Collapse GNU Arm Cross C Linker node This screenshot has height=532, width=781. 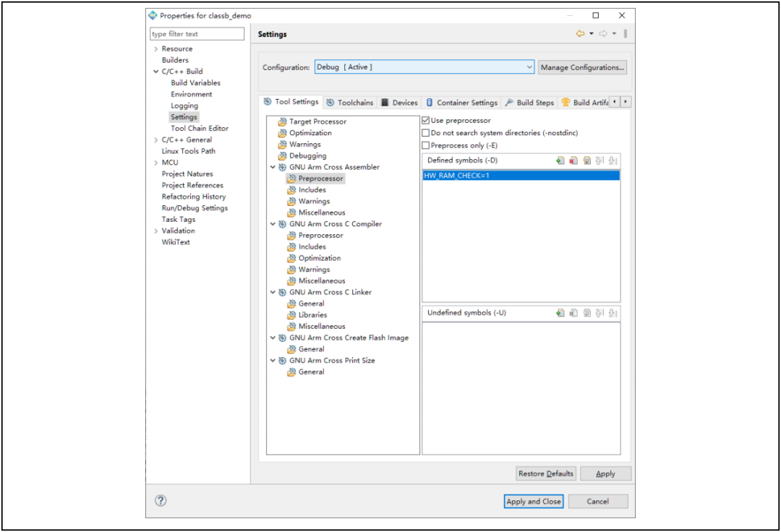(x=273, y=292)
